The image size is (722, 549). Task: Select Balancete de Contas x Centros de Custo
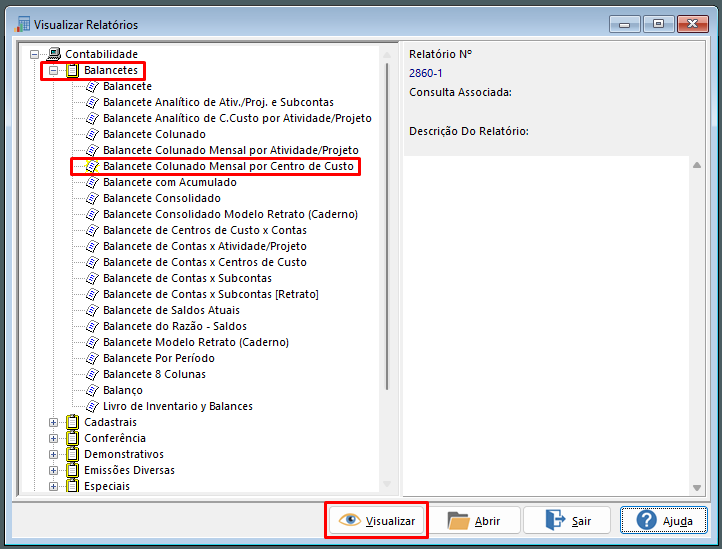205,262
